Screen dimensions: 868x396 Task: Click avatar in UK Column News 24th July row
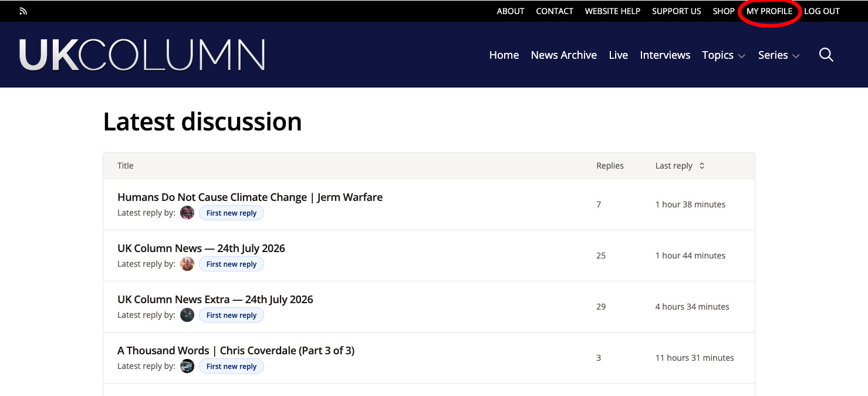tap(187, 264)
